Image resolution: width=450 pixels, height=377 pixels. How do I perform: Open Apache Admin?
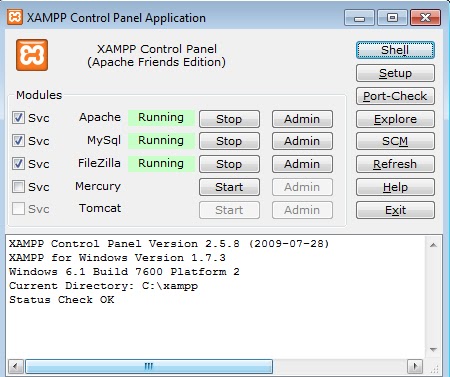(302, 119)
